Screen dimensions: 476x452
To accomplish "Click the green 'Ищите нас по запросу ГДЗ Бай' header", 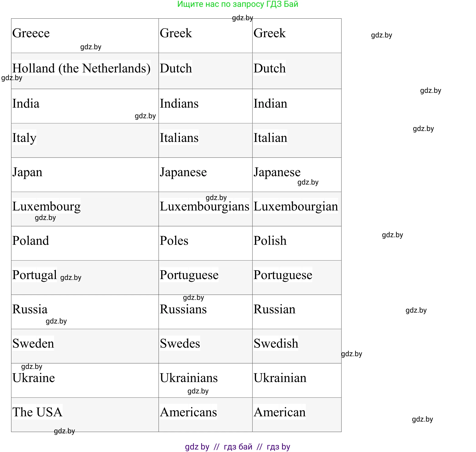I will (x=237, y=4).
